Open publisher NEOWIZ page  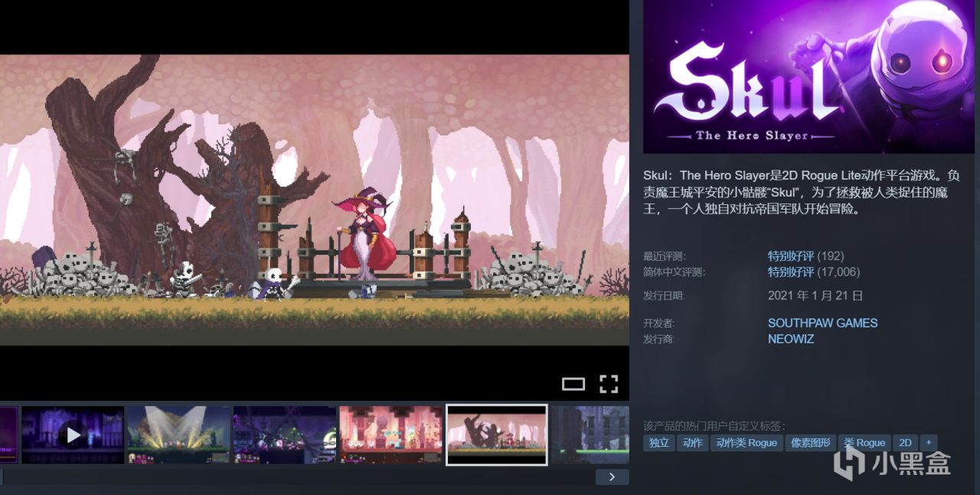point(791,339)
